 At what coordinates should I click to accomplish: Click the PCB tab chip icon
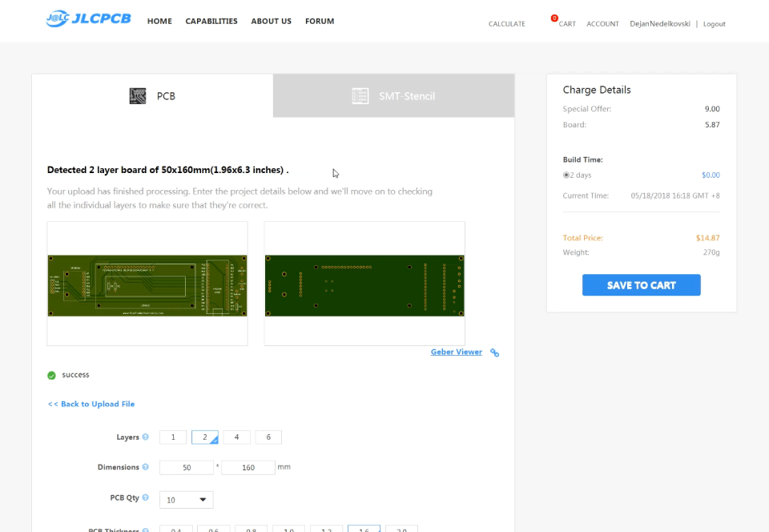(138, 96)
